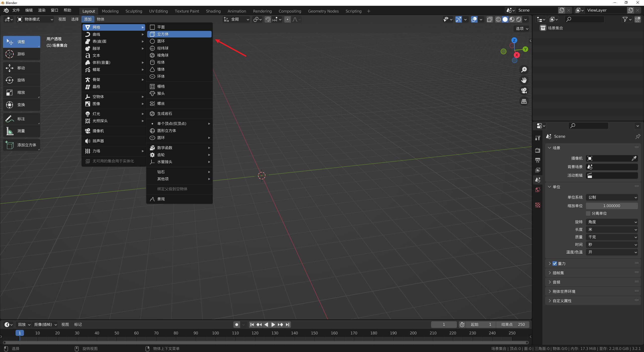644x352 pixels.
Task: Uncheck the Gravity (重力) checkbox
Action: click(555, 263)
